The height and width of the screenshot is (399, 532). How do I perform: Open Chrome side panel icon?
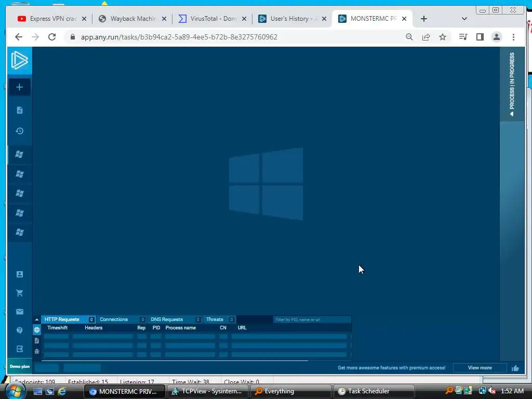tap(480, 37)
